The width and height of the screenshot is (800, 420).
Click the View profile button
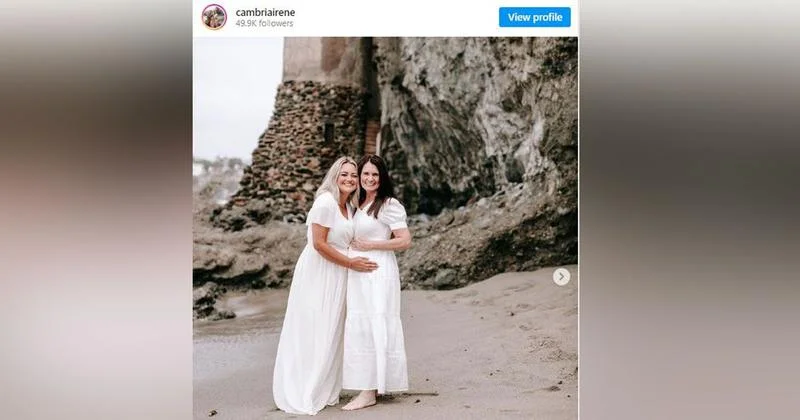coord(535,17)
